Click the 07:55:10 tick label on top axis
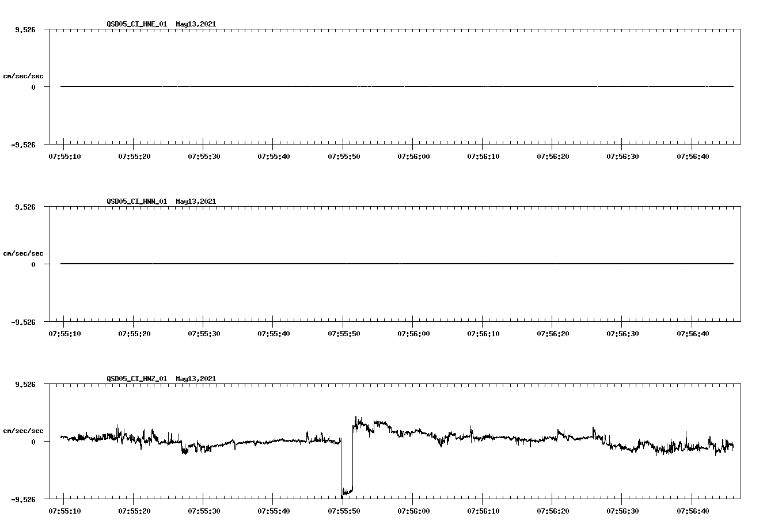Viewport: 782px width, 532px height. point(65,155)
